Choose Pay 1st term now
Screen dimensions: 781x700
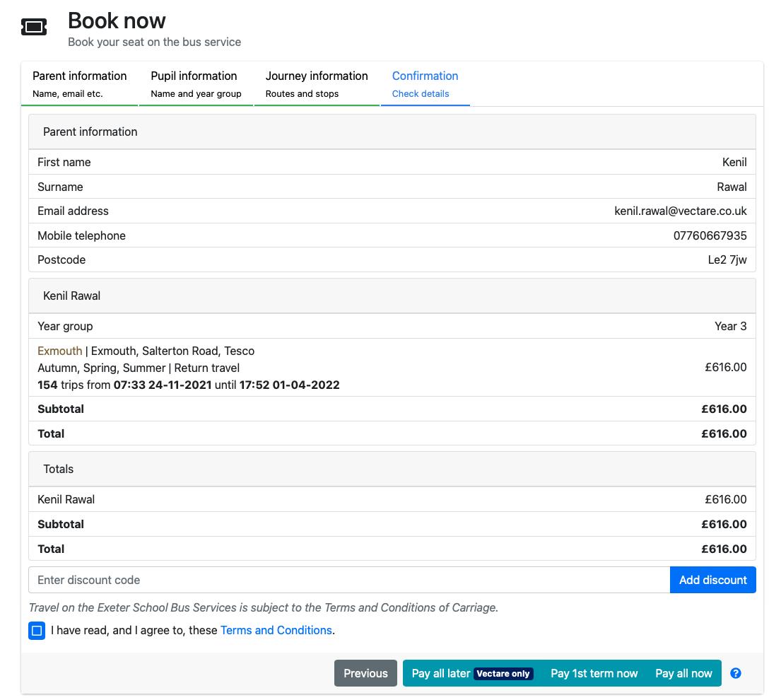594,673
